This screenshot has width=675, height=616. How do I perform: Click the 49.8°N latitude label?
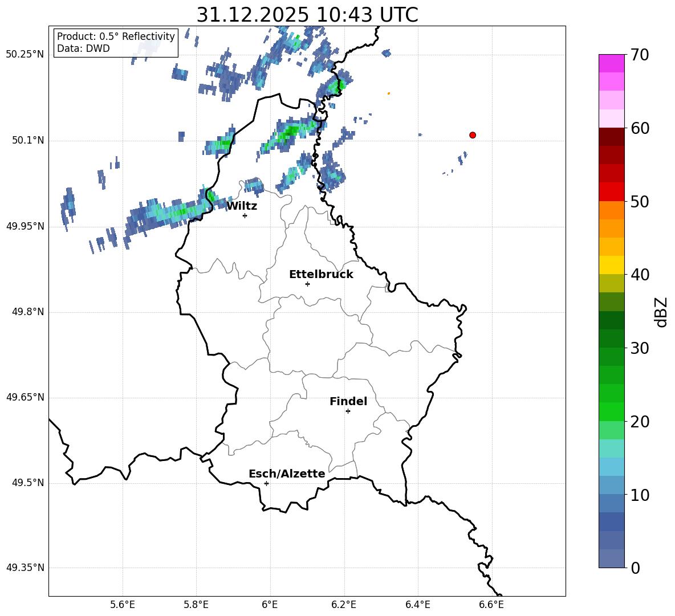[x=28, y=312]
